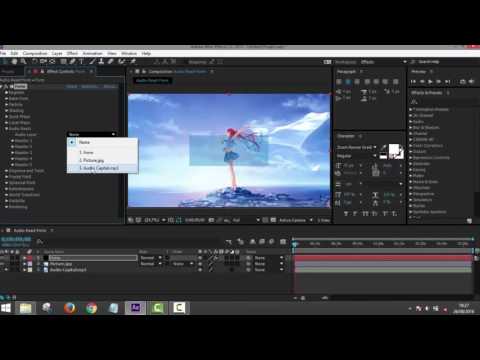
Task: Expand the Base Form group
Action: click(x=6, y=99)
